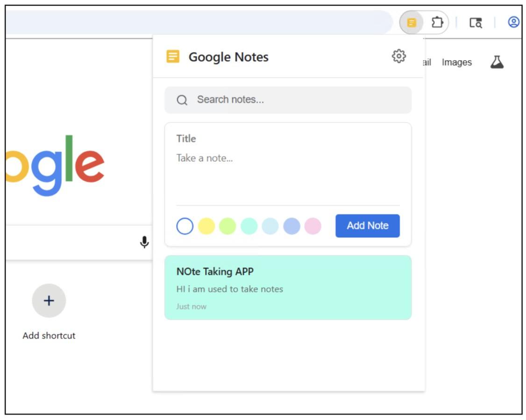Image resolution: width=526 pixels, height=420 pixels.
Task: Open the Images link
Action: (x=456, y=63)
